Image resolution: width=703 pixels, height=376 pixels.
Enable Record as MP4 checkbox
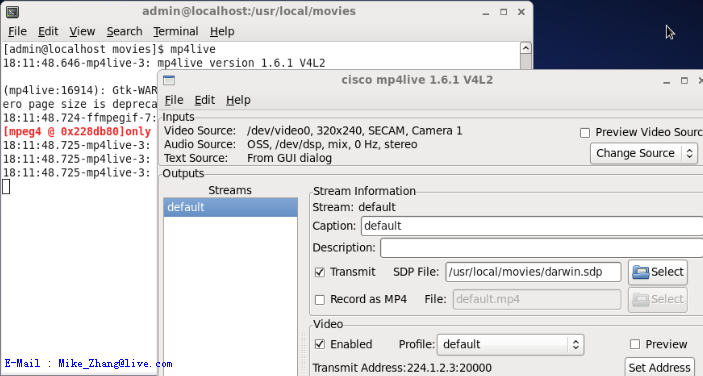(320, 300)
